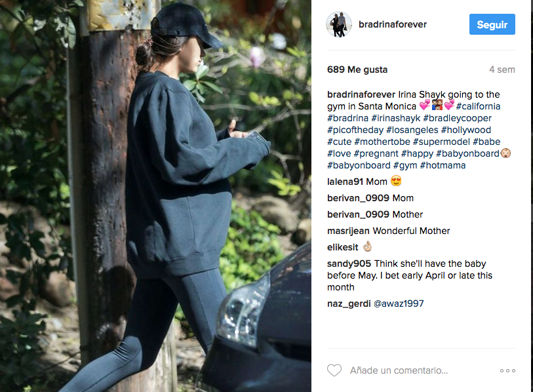Open the #irinashayk hashtag
This screenshot has height=392, width=533.
[x=396, y=118]
